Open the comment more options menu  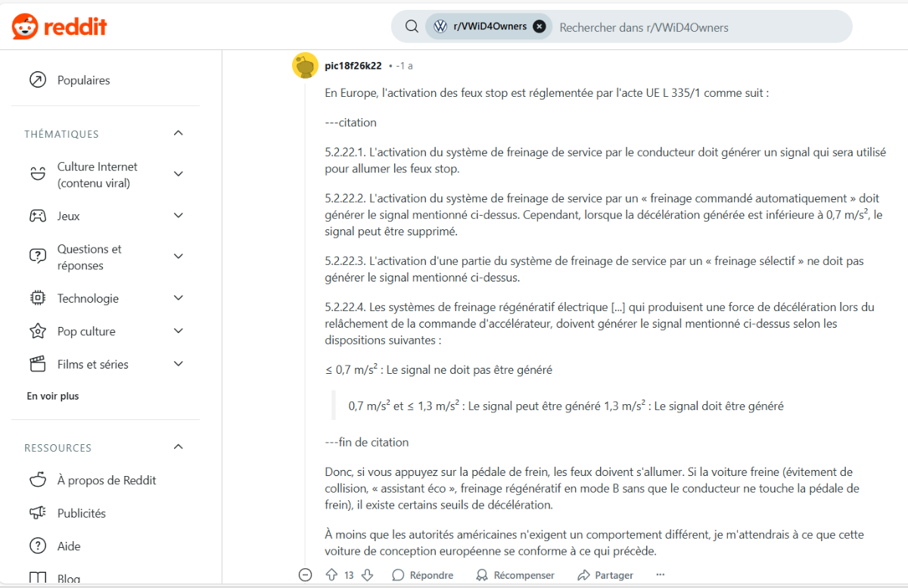tap(661, 575)
